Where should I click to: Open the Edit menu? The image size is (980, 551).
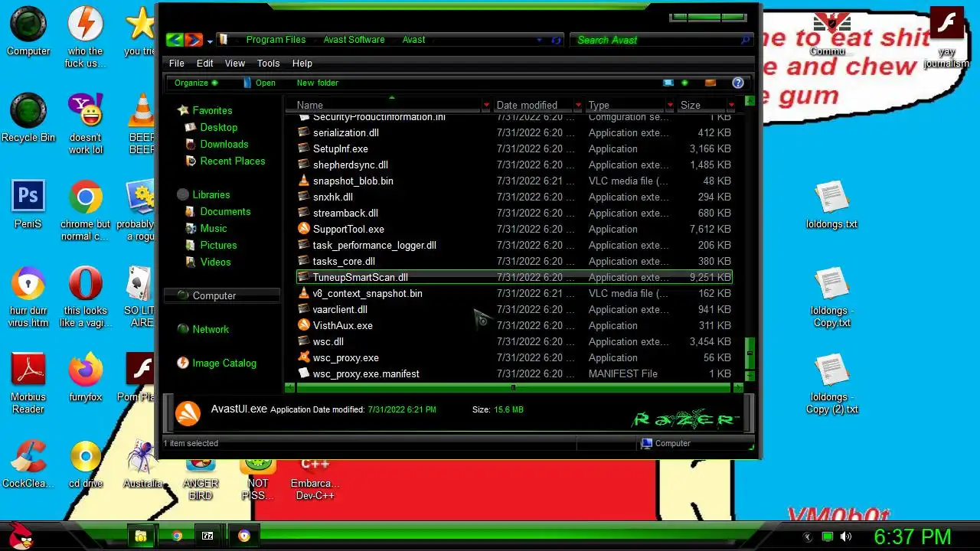tap(204, 64)
